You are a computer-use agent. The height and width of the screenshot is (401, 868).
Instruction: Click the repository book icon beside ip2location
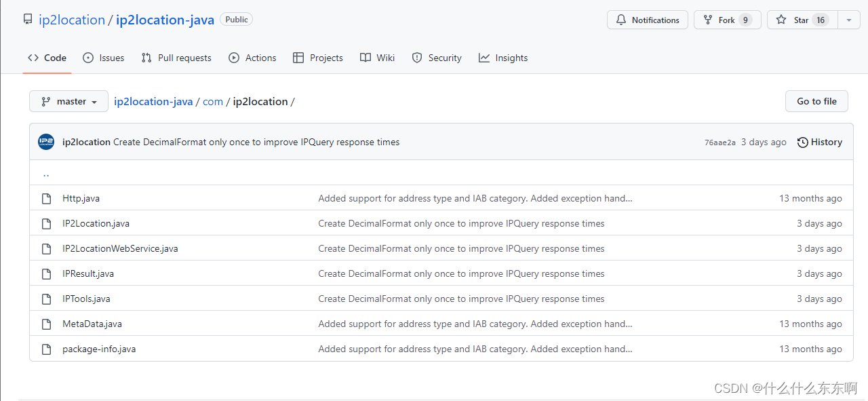pyautogui.click(x=27, y=20)
